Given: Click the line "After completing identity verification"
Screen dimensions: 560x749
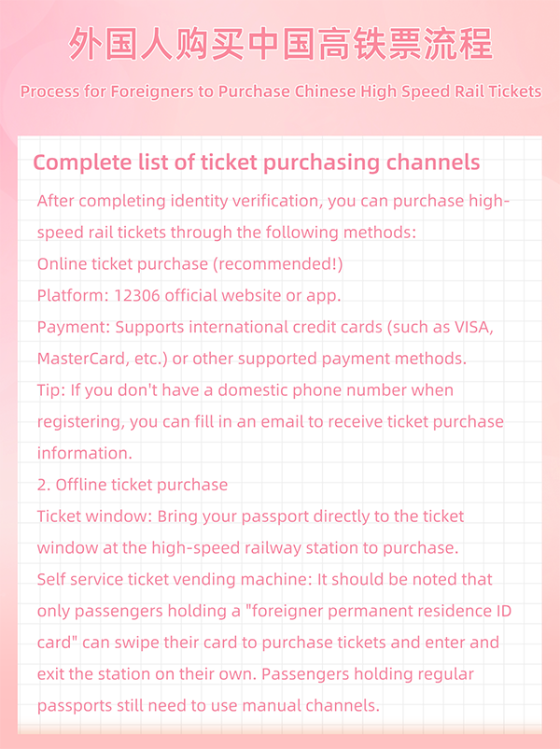Looking at the screenshot, I should 273,201.
